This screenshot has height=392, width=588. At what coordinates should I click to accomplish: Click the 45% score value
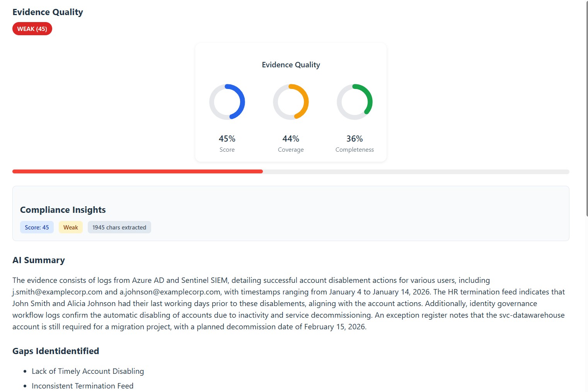point(227,139)
